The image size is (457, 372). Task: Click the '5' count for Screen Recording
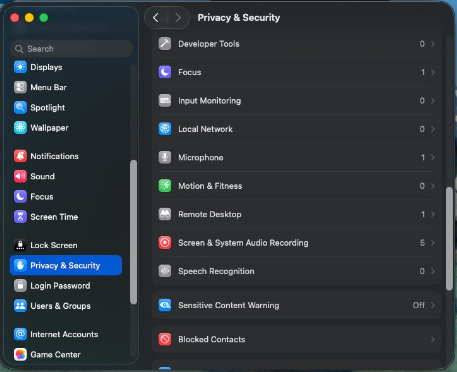pyautogui.click(x=422, y=243)
